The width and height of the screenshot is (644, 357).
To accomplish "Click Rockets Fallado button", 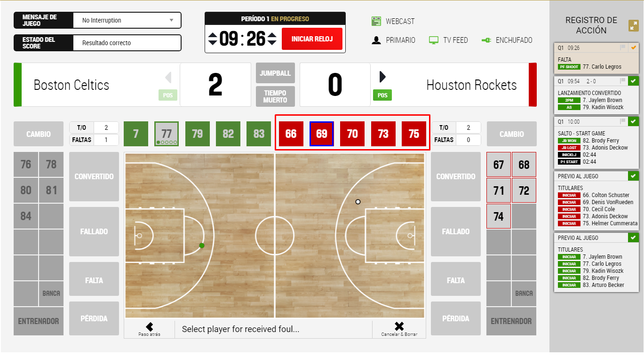I will click(x=456, y=231).
